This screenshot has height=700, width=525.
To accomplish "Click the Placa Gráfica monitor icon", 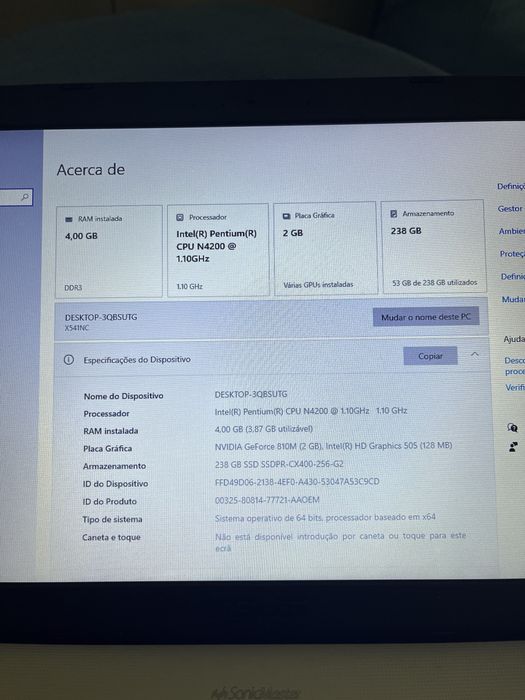I will click(x=287, y=216).
